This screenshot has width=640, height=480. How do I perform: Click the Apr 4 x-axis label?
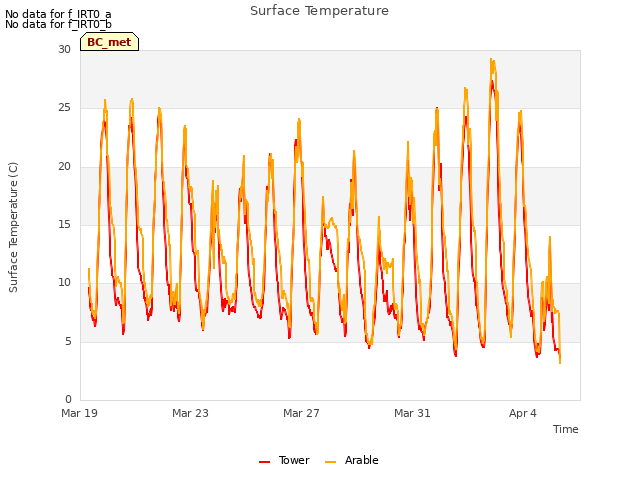pyautogui.click(x=522, y=413)
